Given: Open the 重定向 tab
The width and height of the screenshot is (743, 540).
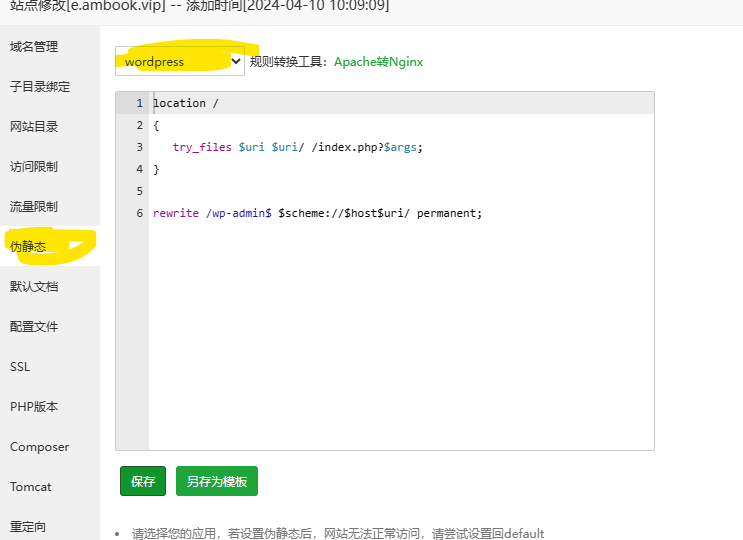Looking at the screenshot, I should coord(28,527).
